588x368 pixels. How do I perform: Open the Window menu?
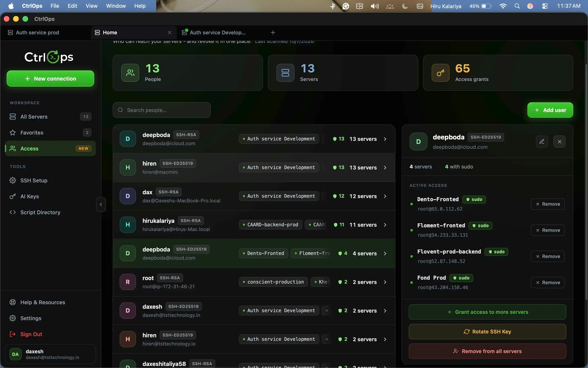pyautogui.click(x=116, y=6)
